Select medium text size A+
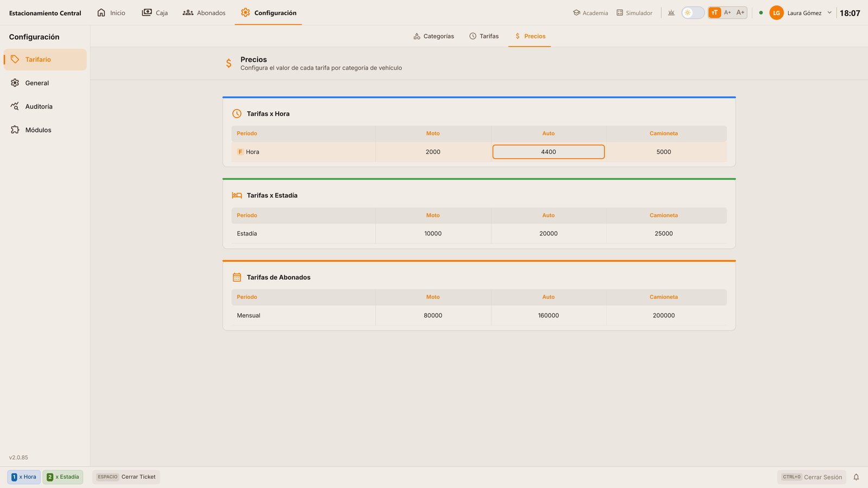 tap(727, 12)
